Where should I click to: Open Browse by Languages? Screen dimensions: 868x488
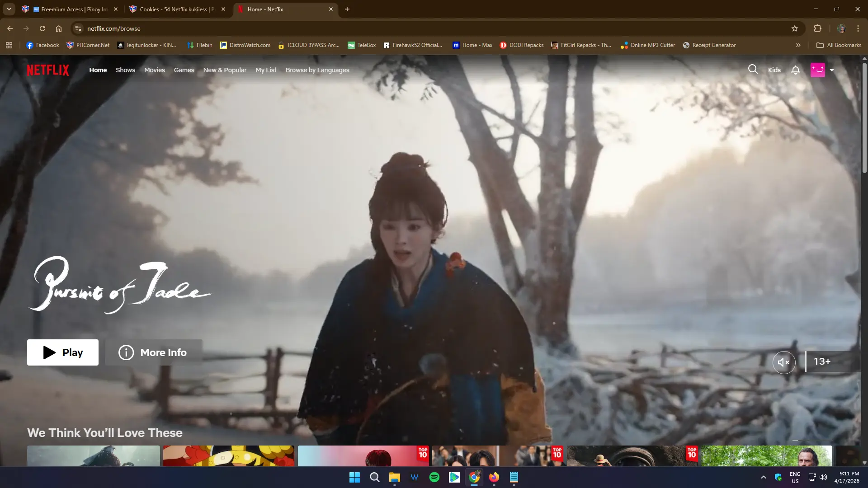click(317, 70)
